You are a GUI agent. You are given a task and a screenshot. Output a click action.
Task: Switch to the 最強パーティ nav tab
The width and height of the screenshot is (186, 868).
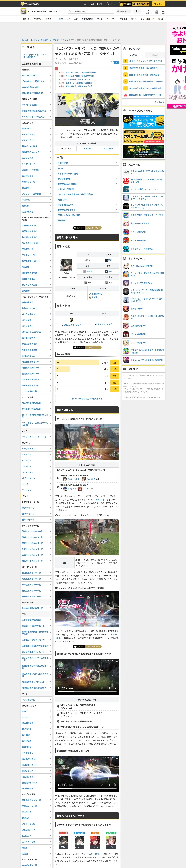(x=64, y=19)
